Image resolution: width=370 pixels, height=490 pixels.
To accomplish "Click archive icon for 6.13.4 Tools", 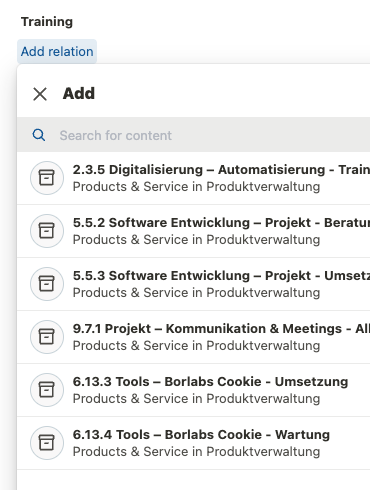I will pos(47,443).
